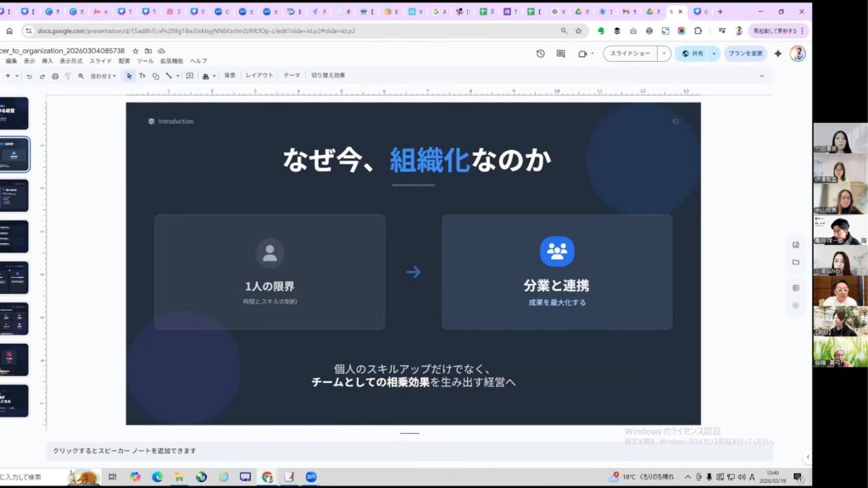868x488 pixels.
Task: Open the スライド menu
Action: coord(100,61)
